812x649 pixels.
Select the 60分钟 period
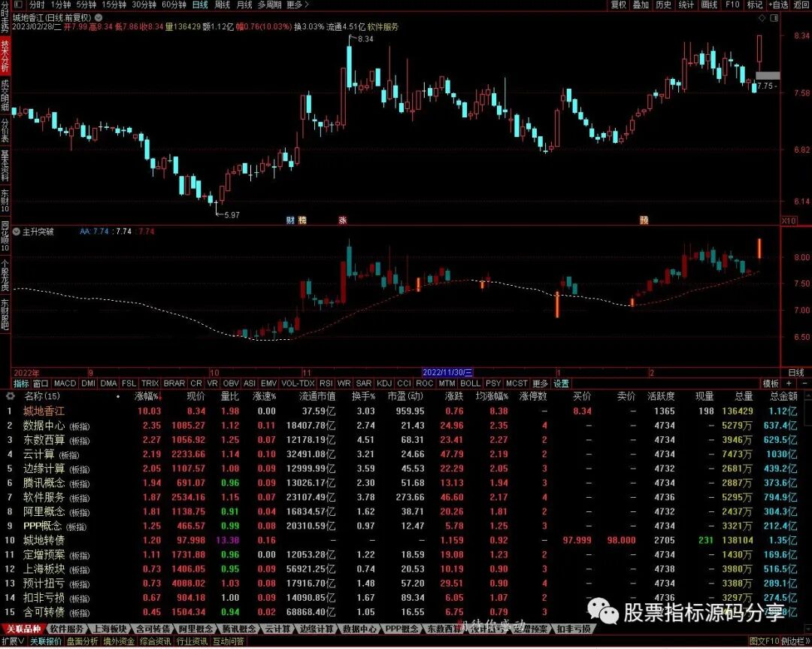pyautogui.click(x=174, y=5)
